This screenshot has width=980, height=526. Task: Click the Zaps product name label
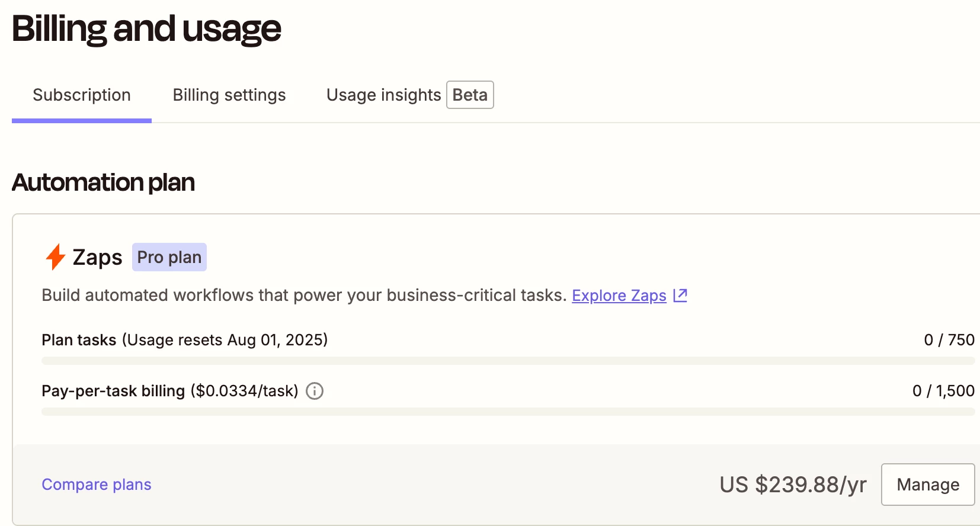[97, 257]
